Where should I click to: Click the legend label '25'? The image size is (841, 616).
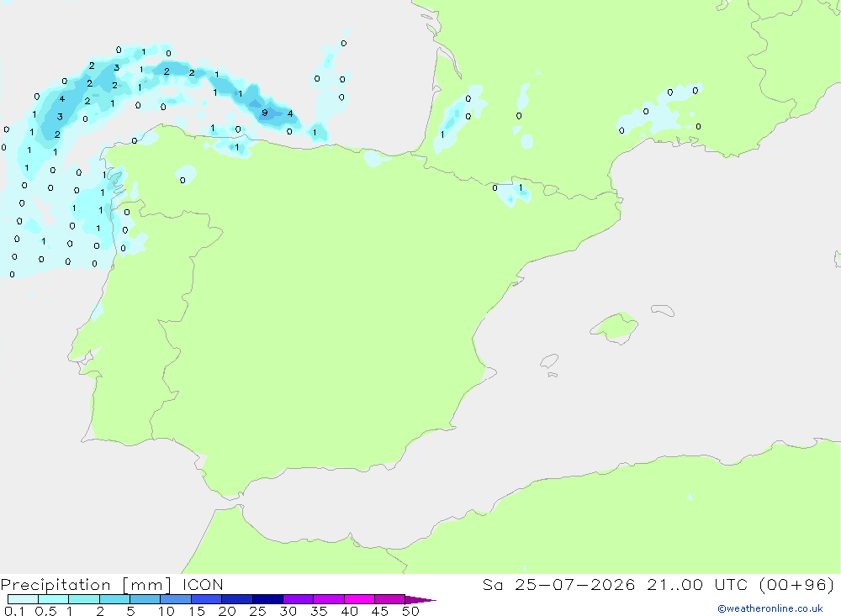pyautogui.click(x=257, y=611)
